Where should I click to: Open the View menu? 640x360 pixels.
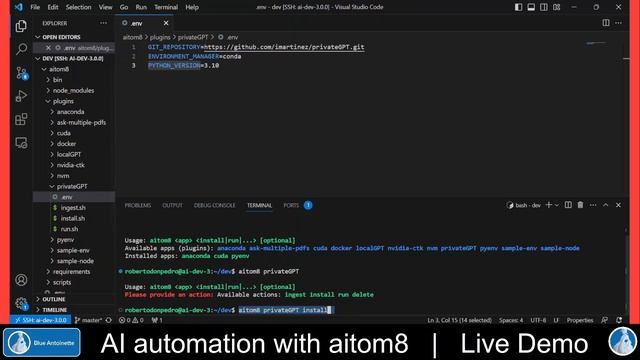pos(105,7)
